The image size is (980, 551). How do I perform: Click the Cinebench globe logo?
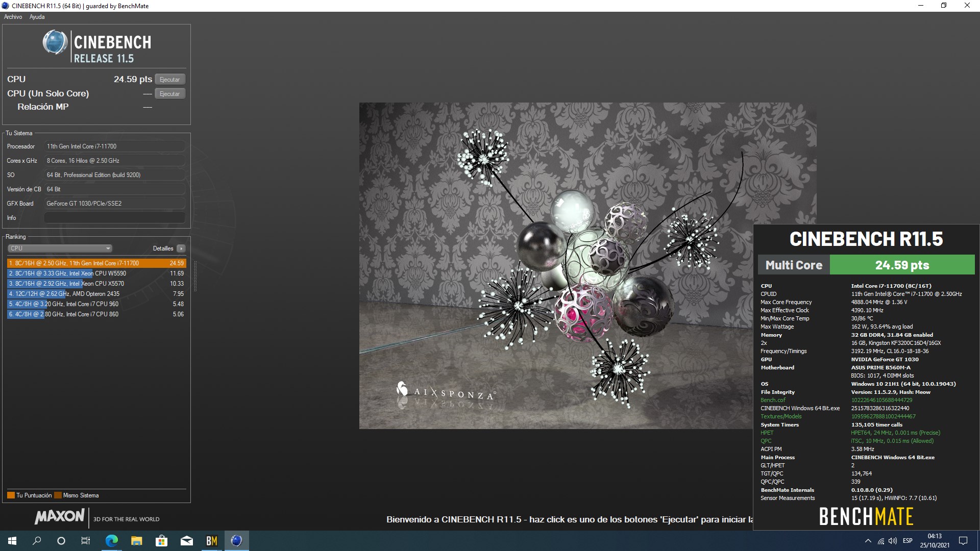click(x=55, y=42)
